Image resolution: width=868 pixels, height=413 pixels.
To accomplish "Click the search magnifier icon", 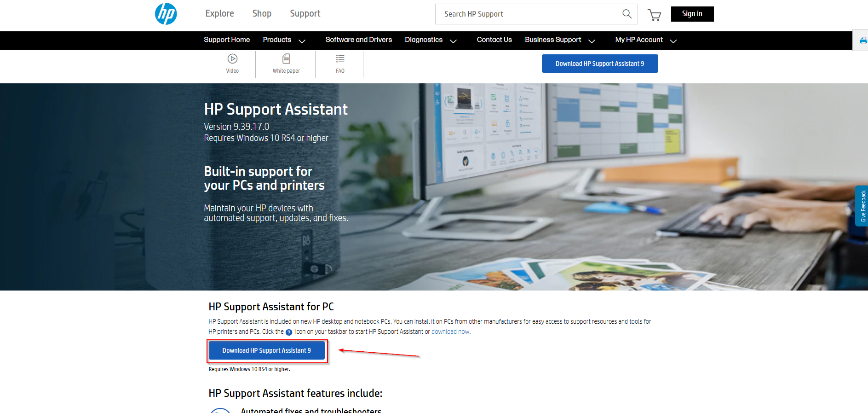I will point(627,14).
